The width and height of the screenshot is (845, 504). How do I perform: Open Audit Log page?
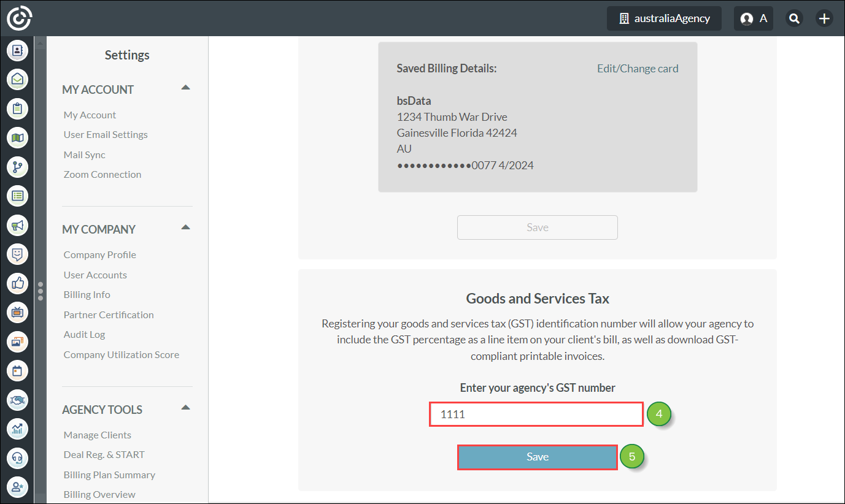(x=84, y=334)
